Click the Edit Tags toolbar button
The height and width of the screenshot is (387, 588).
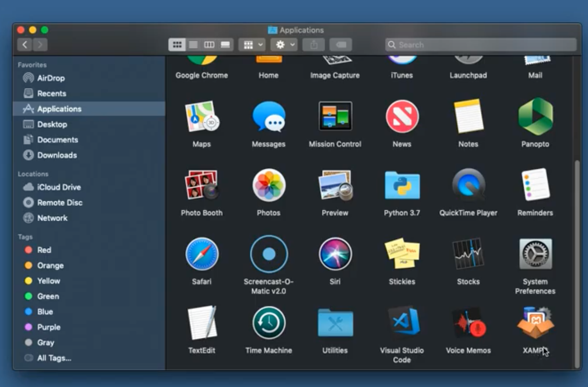[x=341, y=45]
